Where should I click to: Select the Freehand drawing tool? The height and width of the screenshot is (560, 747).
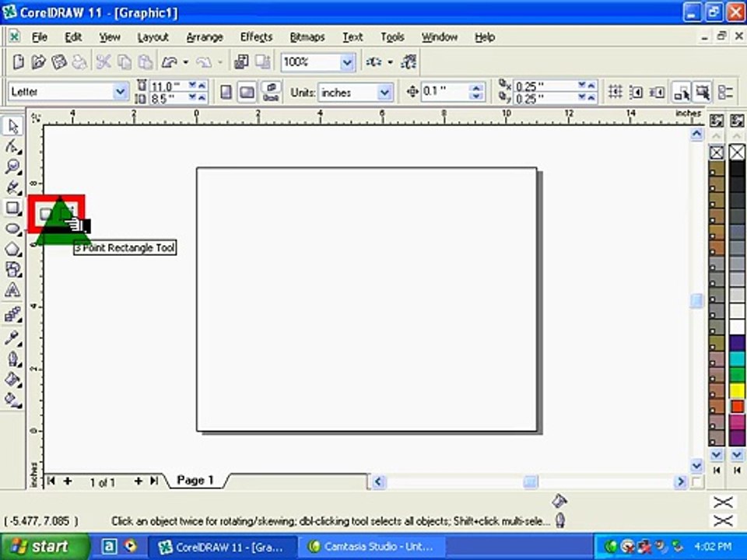(x=13, y=187)
